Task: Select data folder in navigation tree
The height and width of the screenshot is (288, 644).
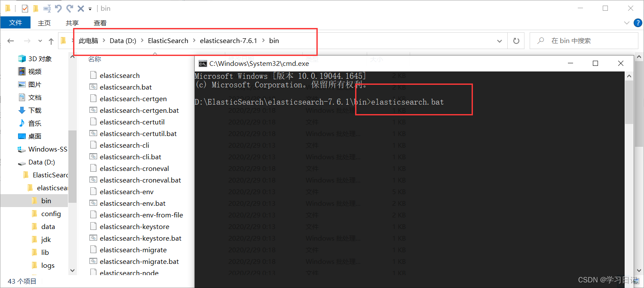Action: pyautogui.click(x=43, y=226)
